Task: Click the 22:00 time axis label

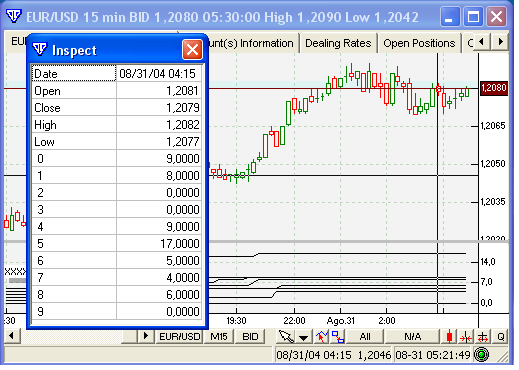Action: pos(294,321)
